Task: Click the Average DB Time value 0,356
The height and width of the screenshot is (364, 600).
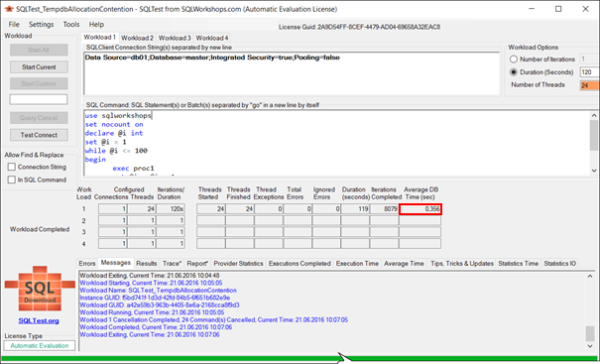Action: click(420, 209)
